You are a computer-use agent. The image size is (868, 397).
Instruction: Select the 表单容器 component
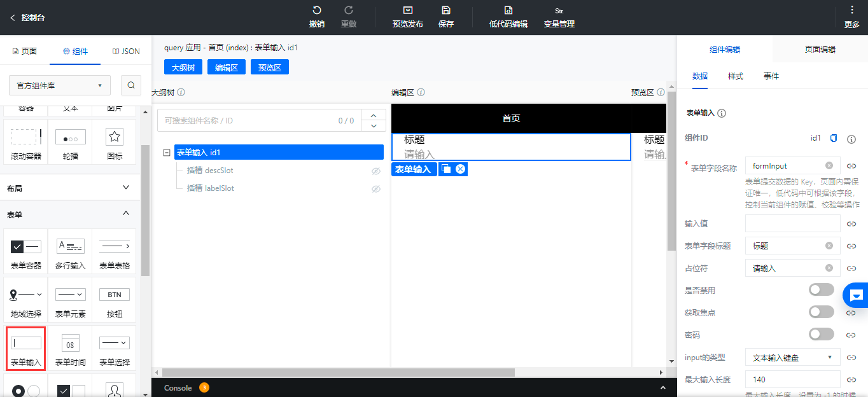pyautogui.click(x=26, y=253)
